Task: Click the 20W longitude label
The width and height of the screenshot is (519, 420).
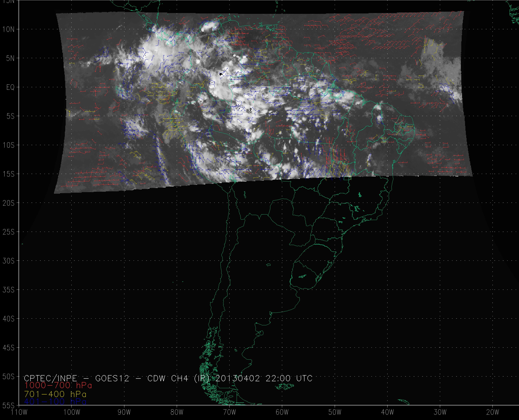Action: pyautogui.click(x=493, y=412)
